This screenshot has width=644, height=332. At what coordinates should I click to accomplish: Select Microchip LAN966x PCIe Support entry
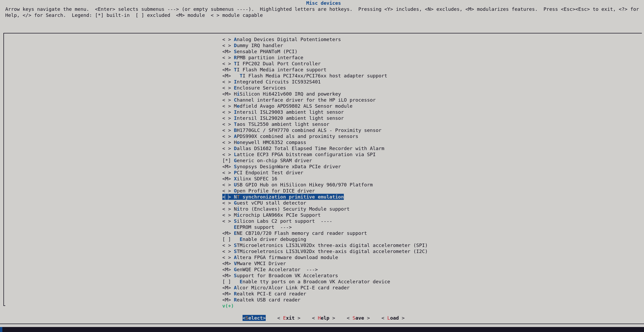(271, 215)
